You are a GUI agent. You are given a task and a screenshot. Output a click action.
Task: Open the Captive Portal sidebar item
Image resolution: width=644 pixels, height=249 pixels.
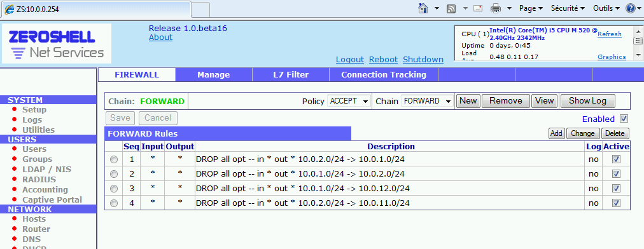click(52, 200)
